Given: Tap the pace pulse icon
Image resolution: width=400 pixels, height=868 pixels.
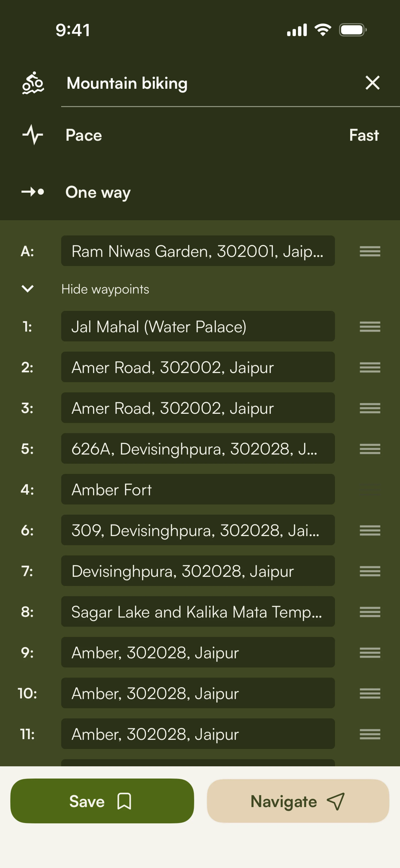Looking at the screenshot, I should click(x=33, y=135).
